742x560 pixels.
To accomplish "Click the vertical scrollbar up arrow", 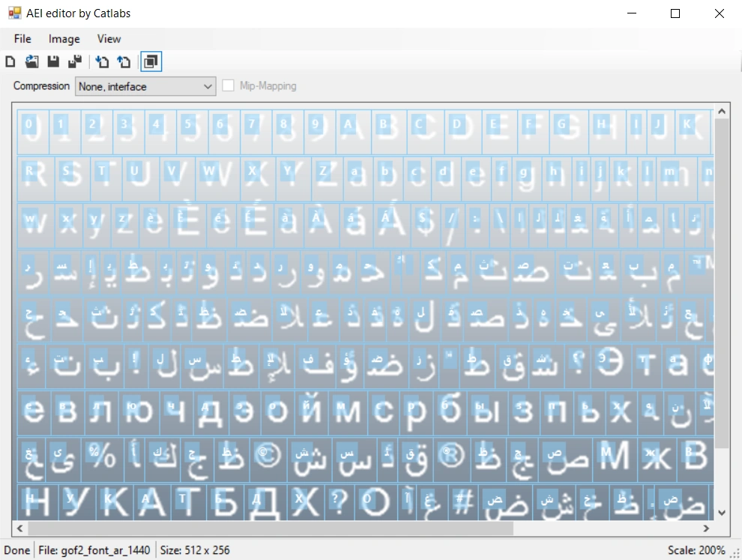I will point(722,112).
